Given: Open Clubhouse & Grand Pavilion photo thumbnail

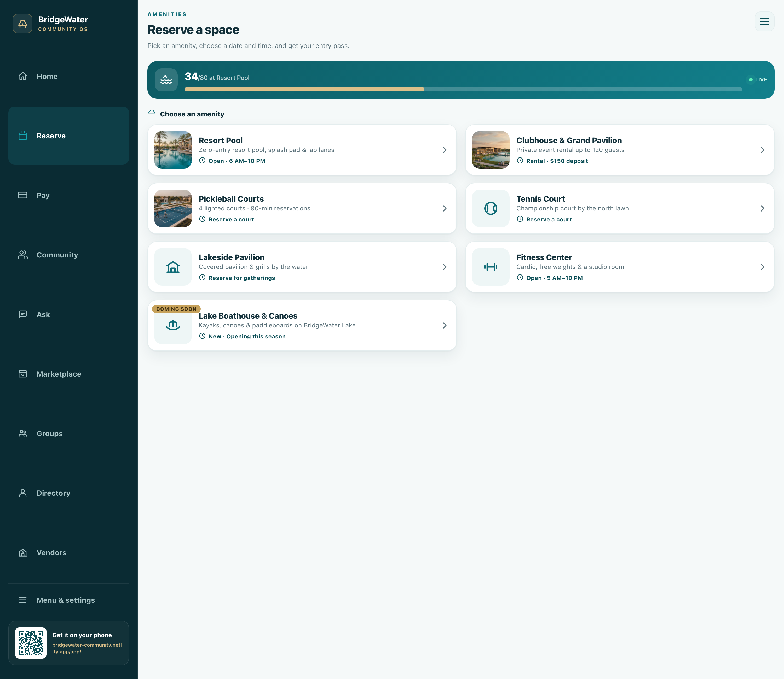Looking at the screenshot, I should click(491, 150).
